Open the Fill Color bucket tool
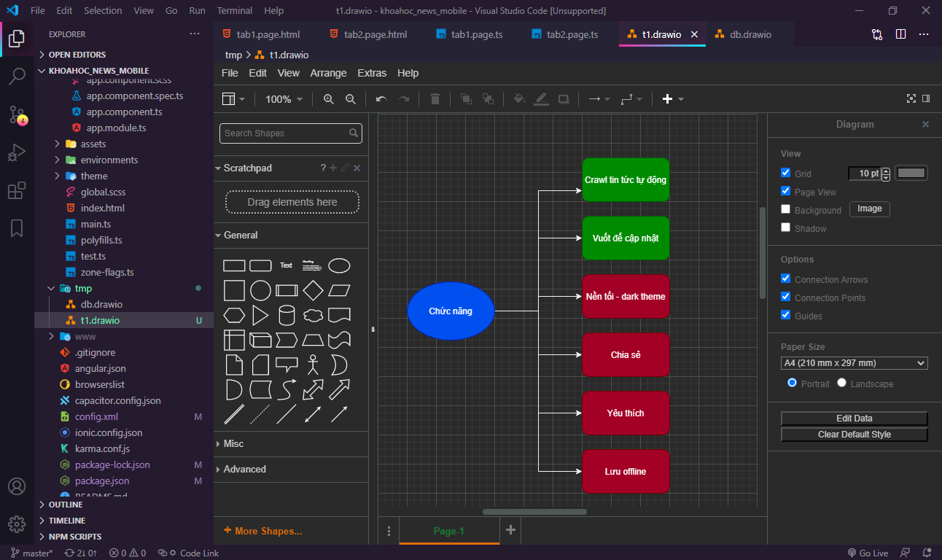This screenshot has height=560, width=942. 519,99
